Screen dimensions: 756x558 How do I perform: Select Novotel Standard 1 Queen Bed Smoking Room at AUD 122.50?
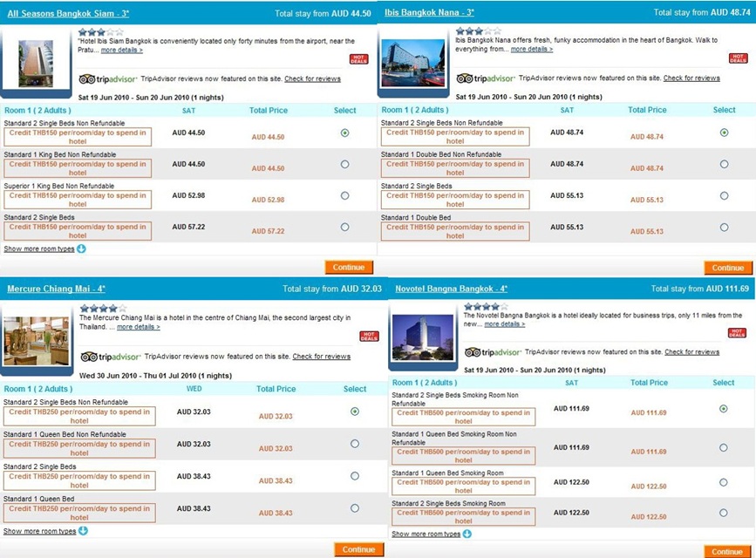[723, 482]
